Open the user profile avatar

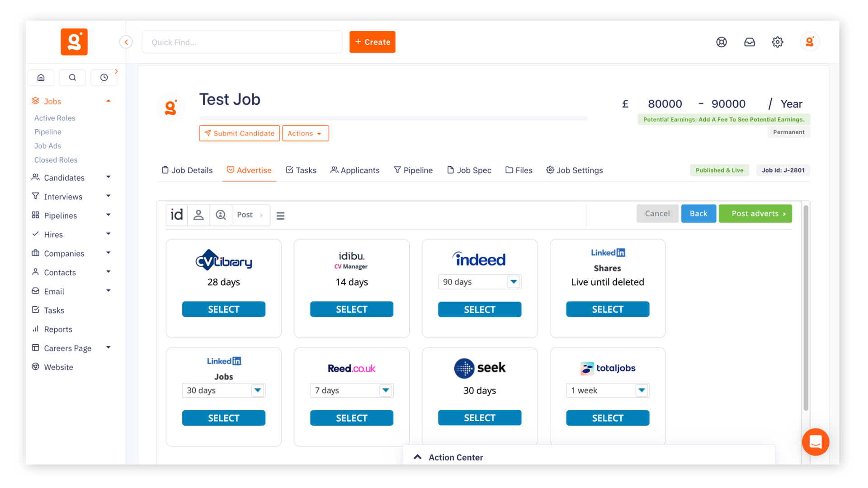(810, 42)
